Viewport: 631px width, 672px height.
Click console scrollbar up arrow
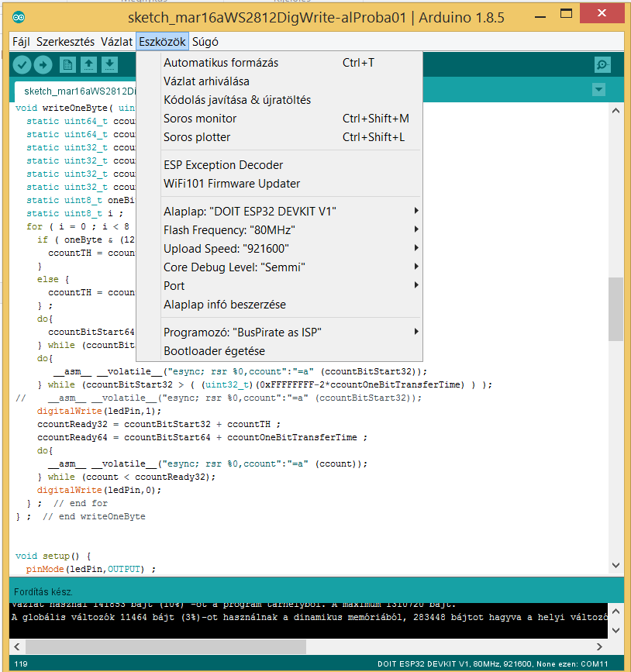point(616,611)
